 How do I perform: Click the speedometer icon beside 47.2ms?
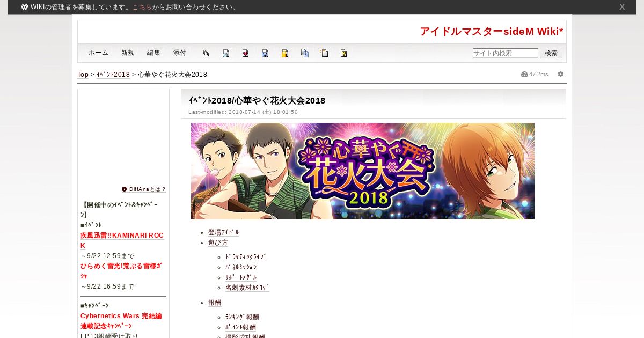(524, 74)
